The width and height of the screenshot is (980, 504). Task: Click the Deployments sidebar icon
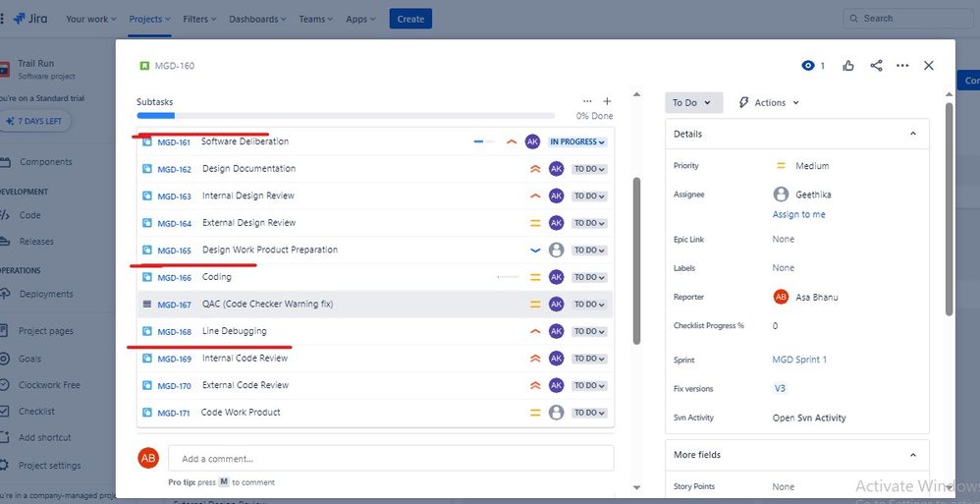[5, 294]
